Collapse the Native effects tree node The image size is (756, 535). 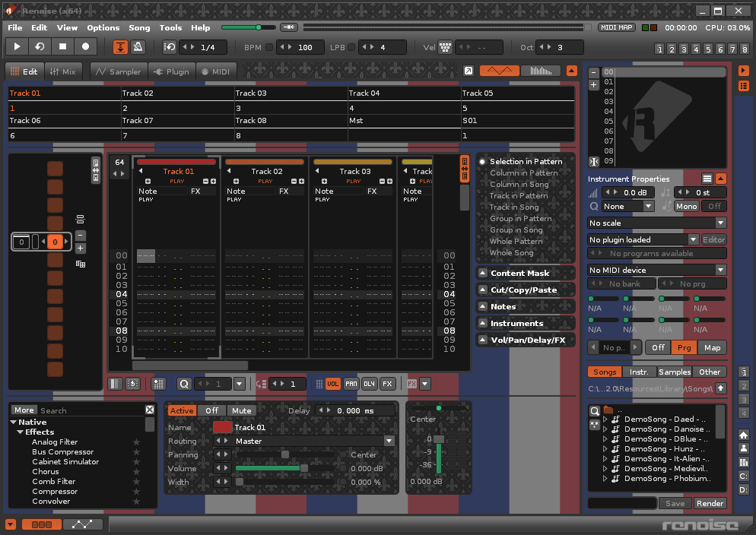(x=13, y=423)
